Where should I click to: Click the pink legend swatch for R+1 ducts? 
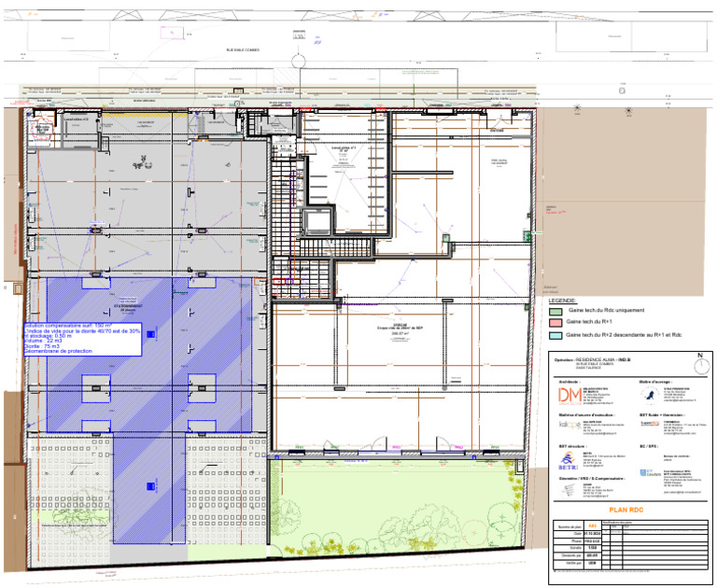555,323
